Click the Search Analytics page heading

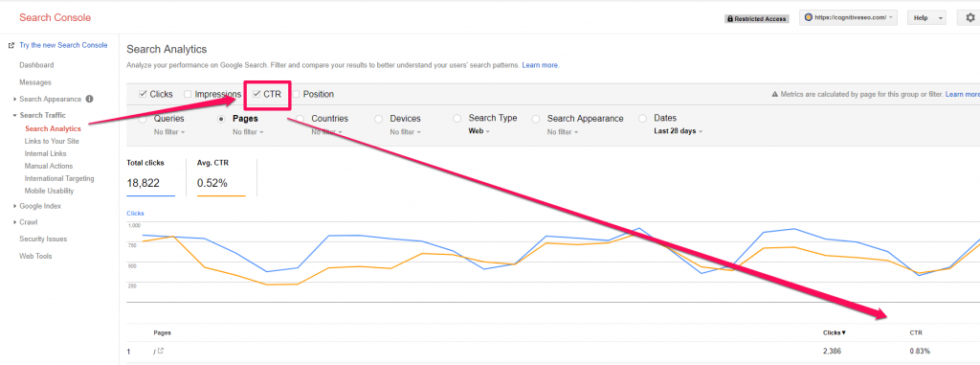click(x=167, y=49)
